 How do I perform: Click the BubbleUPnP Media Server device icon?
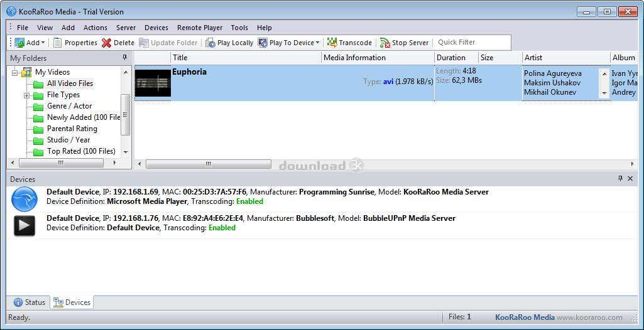pos(25,225)
